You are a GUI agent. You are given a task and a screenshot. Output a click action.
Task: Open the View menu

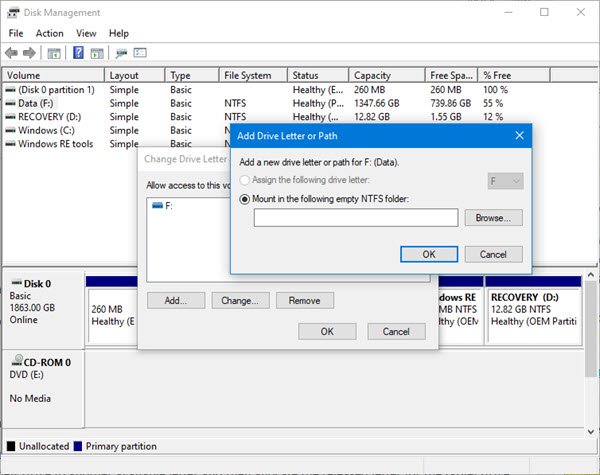point(86,33)
